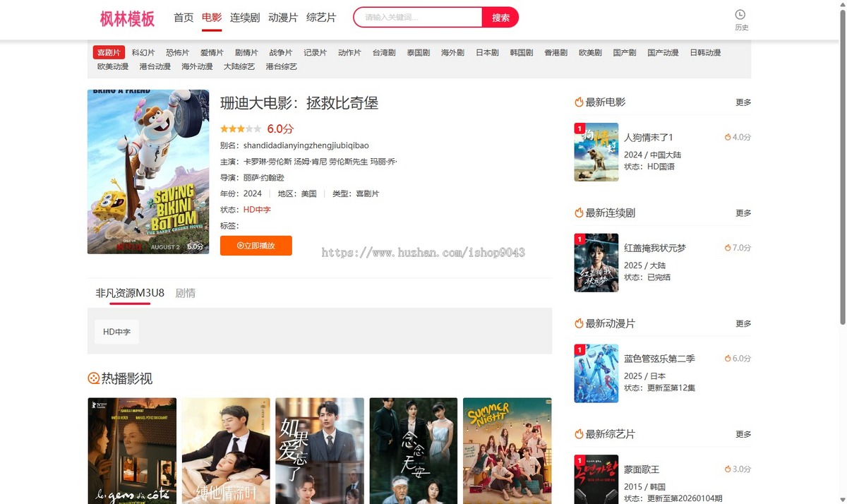This screenshot has width=847, height=504.
Task: Select the 台湾剧 category
Action: pyautogui.click(x=384, y=53)
